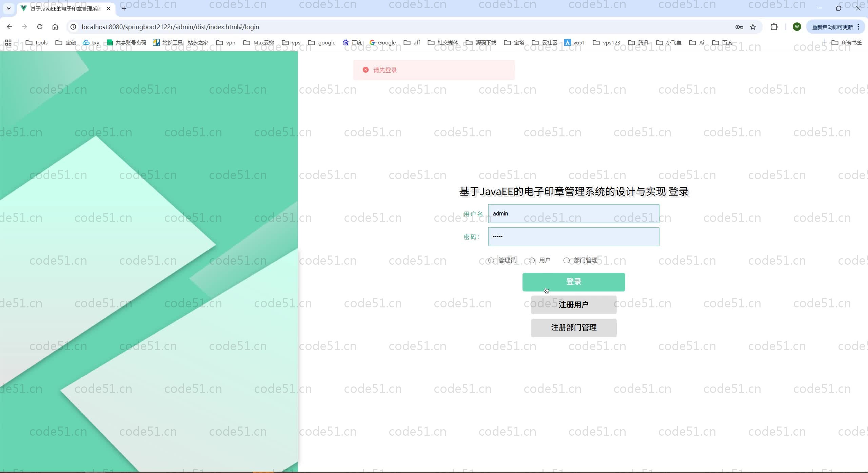Screen dimensions: 868x473
Task: Click the 注册部门管理 button
Action: pos(573,327)
